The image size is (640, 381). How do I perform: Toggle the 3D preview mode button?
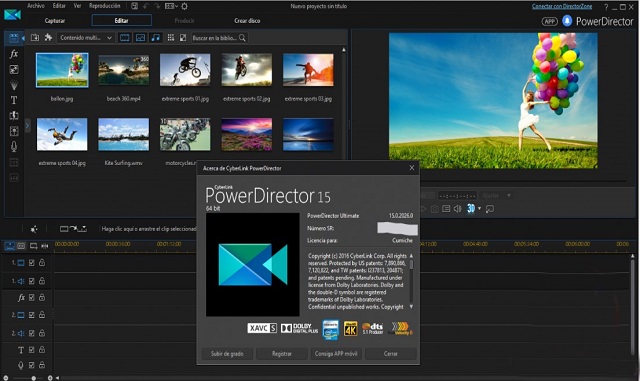pos(471,209)
